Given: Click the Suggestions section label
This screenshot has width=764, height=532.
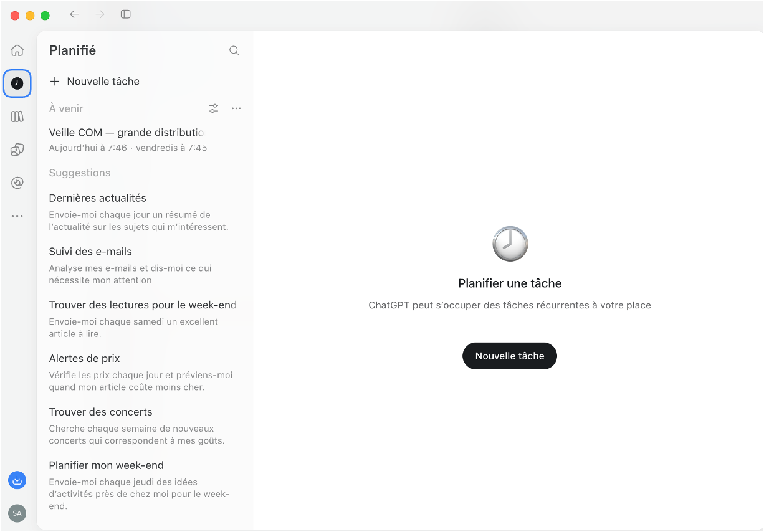Looking at the screenshot, I should pos(80,173).
